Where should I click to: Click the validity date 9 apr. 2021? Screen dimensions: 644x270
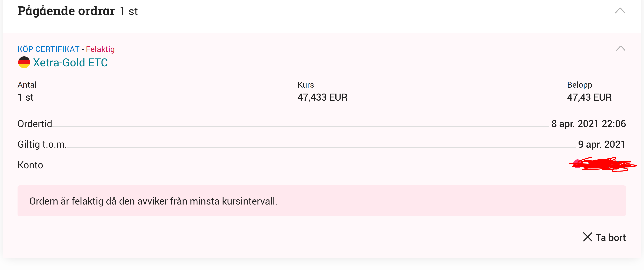tap(601, 144)
